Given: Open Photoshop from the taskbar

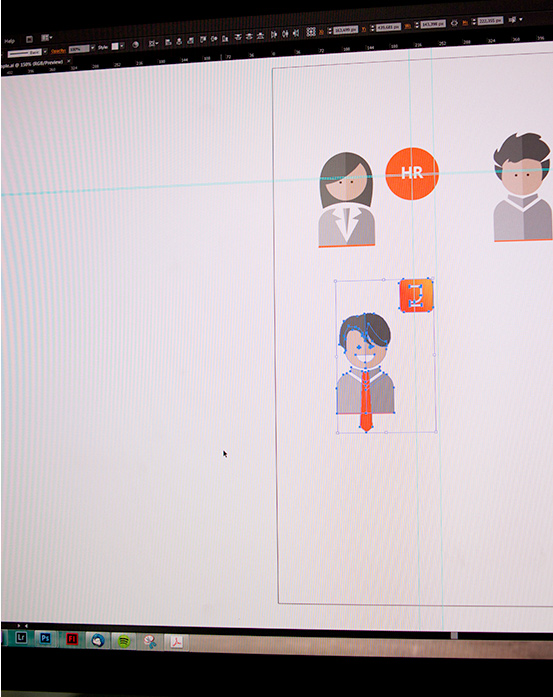Looking at the screenshot, I should [45, 639].
